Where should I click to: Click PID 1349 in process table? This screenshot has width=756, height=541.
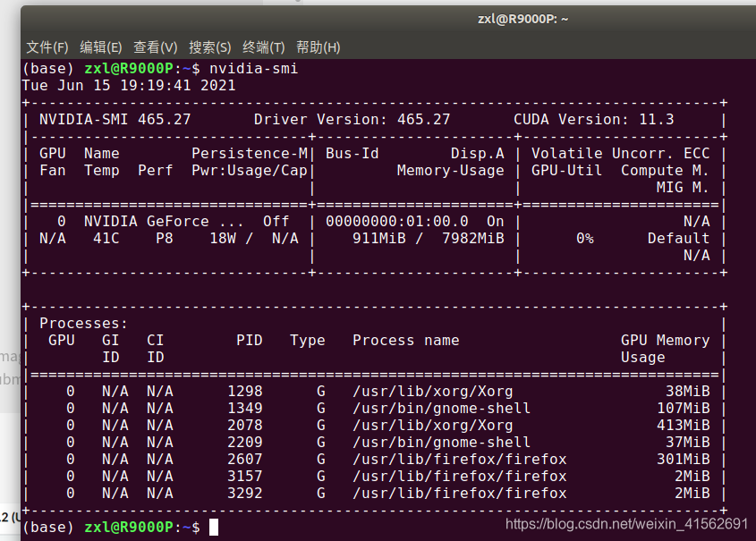tap(245, 409)
